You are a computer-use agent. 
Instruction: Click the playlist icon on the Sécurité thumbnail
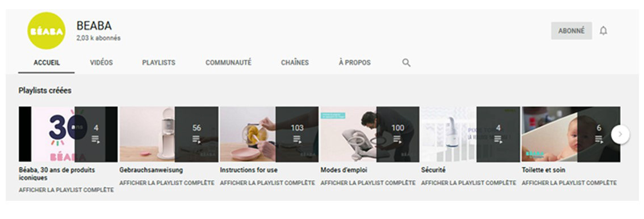[x=498, y=139]
